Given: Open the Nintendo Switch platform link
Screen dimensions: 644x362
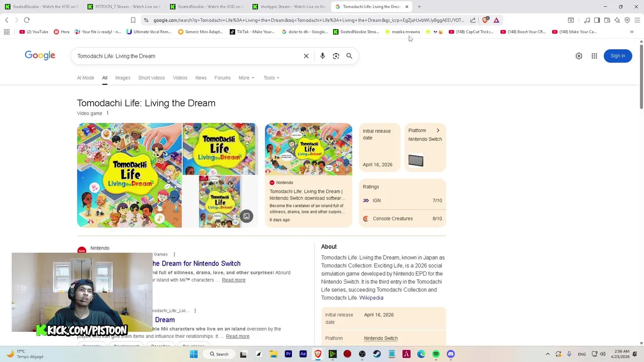Looking at the screenshot, I should coord(381,338).
